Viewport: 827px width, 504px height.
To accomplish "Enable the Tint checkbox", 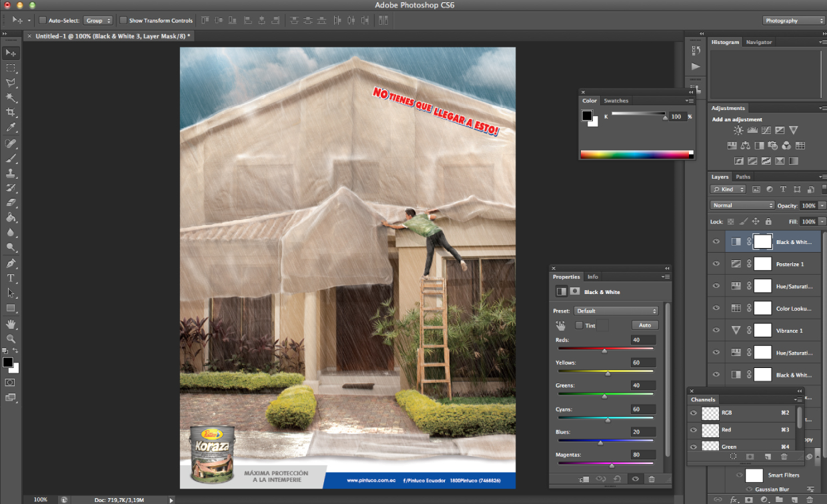I will click(579, 325).
